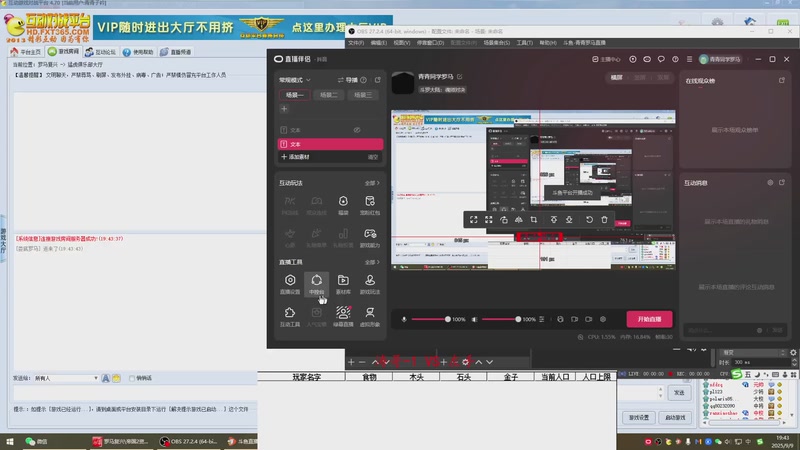Select the highlighted 文本 source row
Viewport: 800px width, 450px height.
330,144
